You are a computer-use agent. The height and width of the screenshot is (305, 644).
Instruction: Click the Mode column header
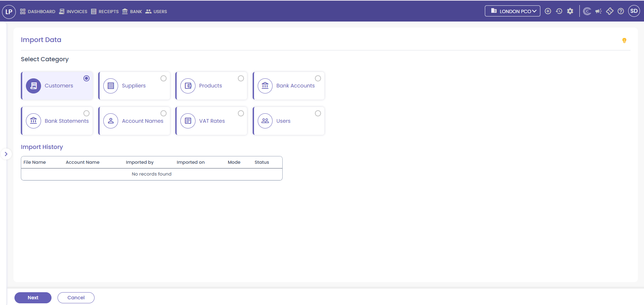234,162
